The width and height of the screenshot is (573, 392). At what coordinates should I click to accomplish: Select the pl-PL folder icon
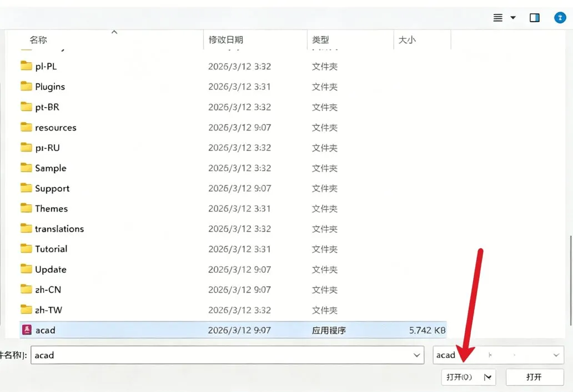(26, 66)
